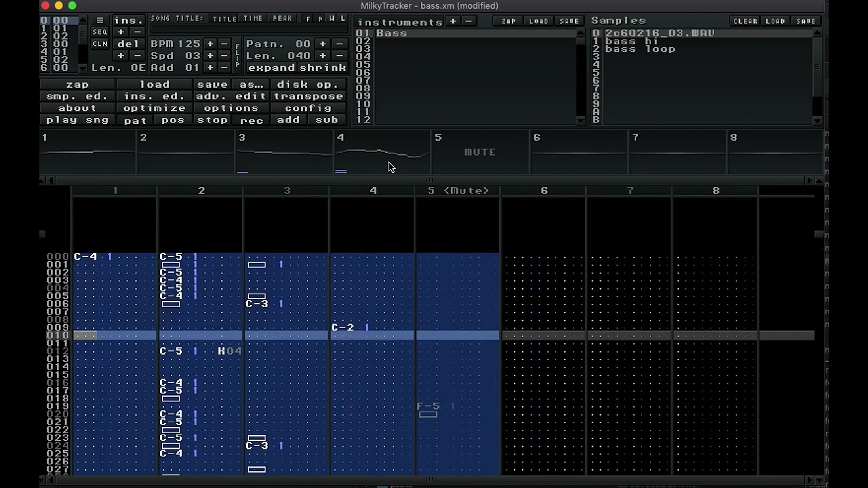Open the about screen

click(x=77, y=108)
